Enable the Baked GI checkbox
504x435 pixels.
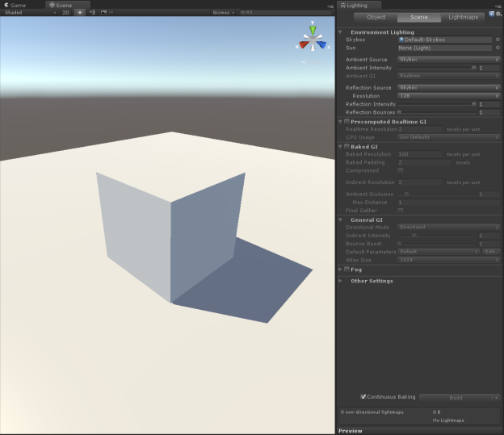[x=347, y=146]
